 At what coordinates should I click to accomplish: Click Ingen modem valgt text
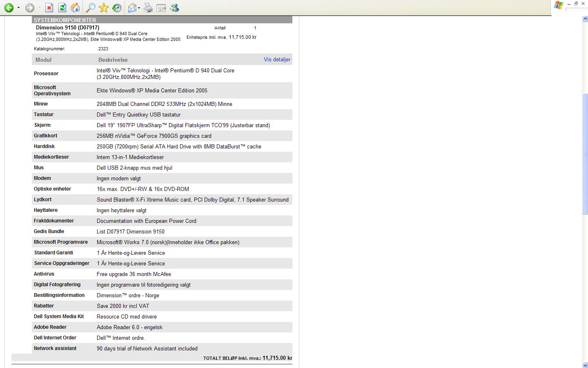[119, 178]
